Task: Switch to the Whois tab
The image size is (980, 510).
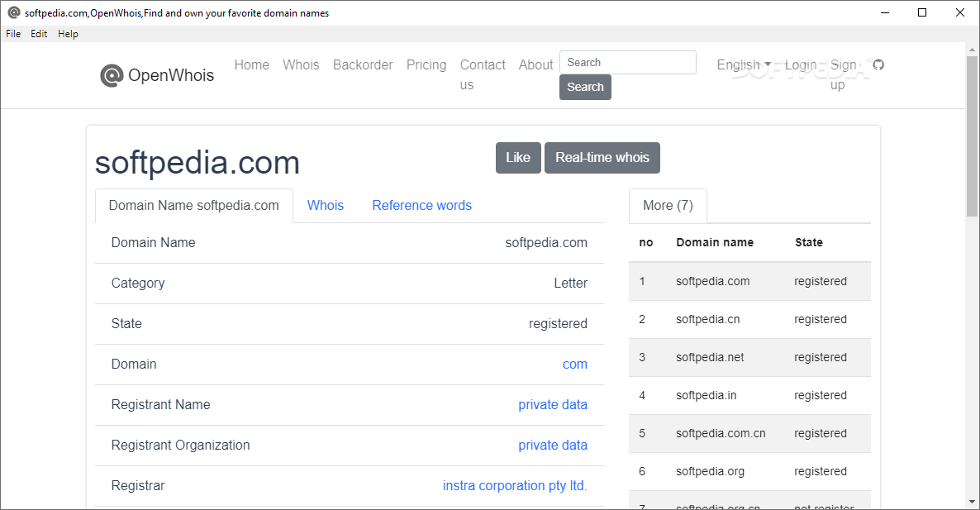Action: [x=326, y=206]
